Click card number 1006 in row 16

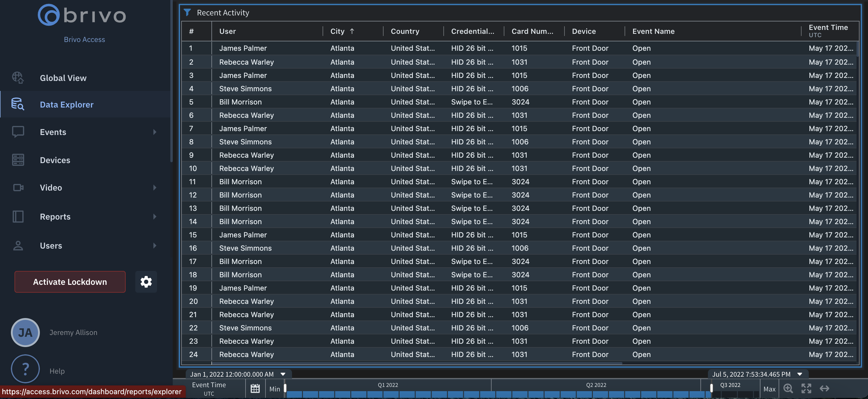pyautogui.click(x=519, y=248)
